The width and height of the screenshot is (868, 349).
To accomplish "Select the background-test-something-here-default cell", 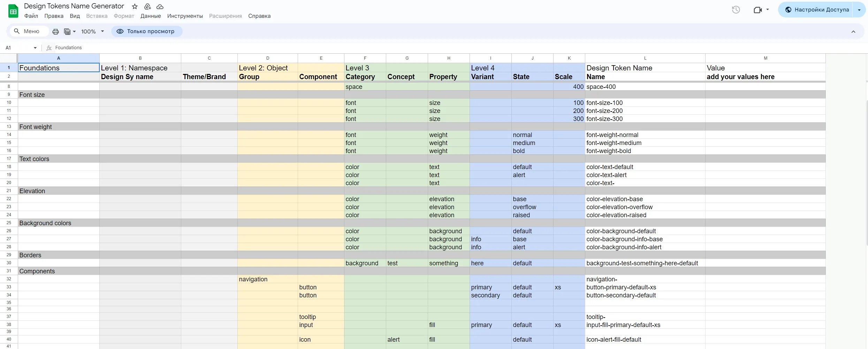I will (x=645, y=263).
